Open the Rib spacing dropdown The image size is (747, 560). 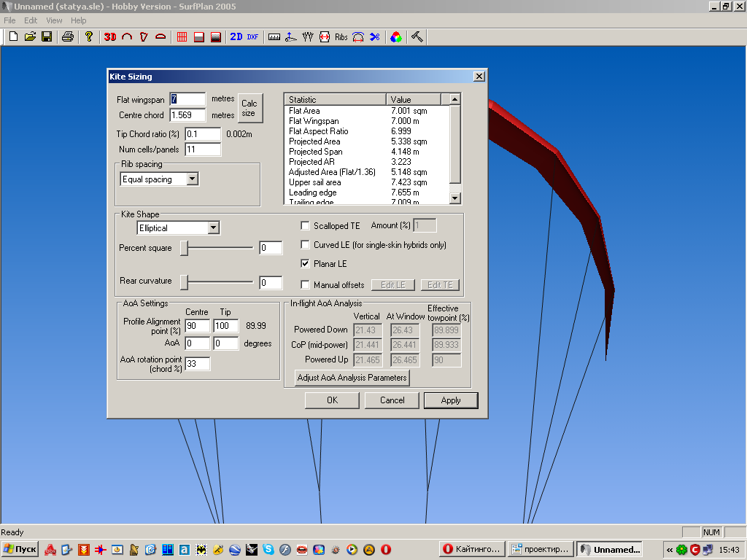pos(192,179)
